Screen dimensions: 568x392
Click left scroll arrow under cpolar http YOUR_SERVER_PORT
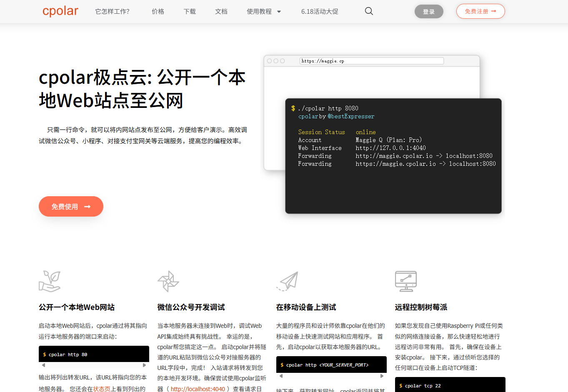point(281,376)
